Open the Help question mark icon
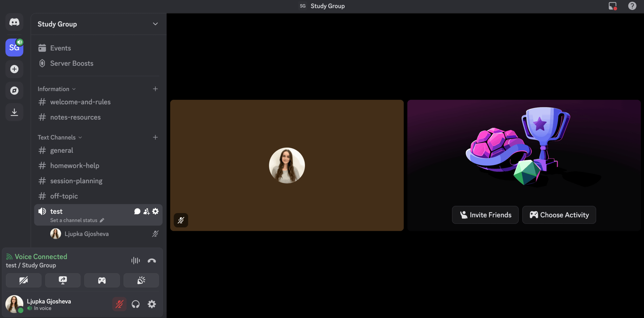Screen dimensions: 644x318 (632, 6)
